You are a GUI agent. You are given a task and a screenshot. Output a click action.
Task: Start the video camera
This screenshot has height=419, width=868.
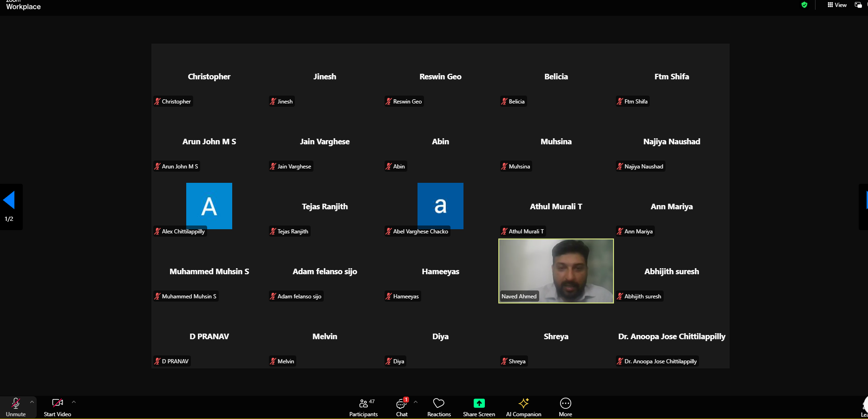(57, 407)
